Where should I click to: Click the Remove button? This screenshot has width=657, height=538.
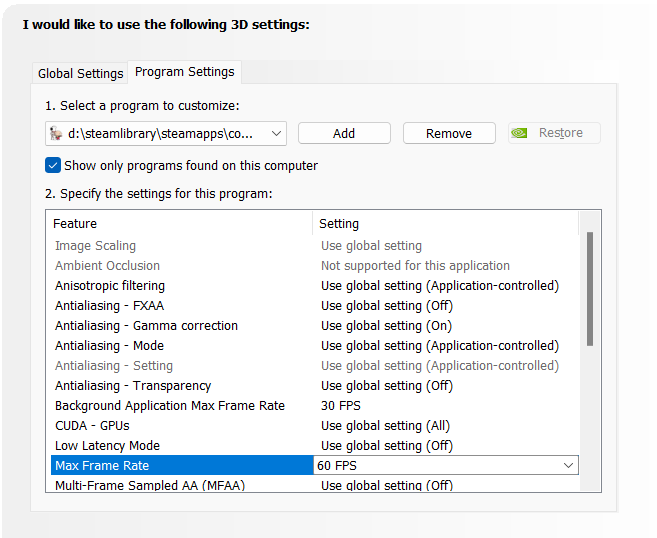tap(449, 133)
